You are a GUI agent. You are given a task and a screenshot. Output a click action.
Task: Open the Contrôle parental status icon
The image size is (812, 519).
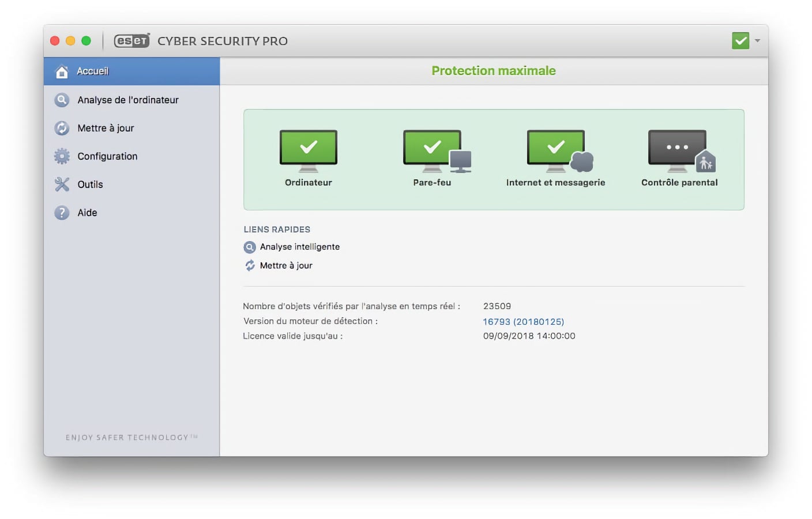tap(682, 151)
